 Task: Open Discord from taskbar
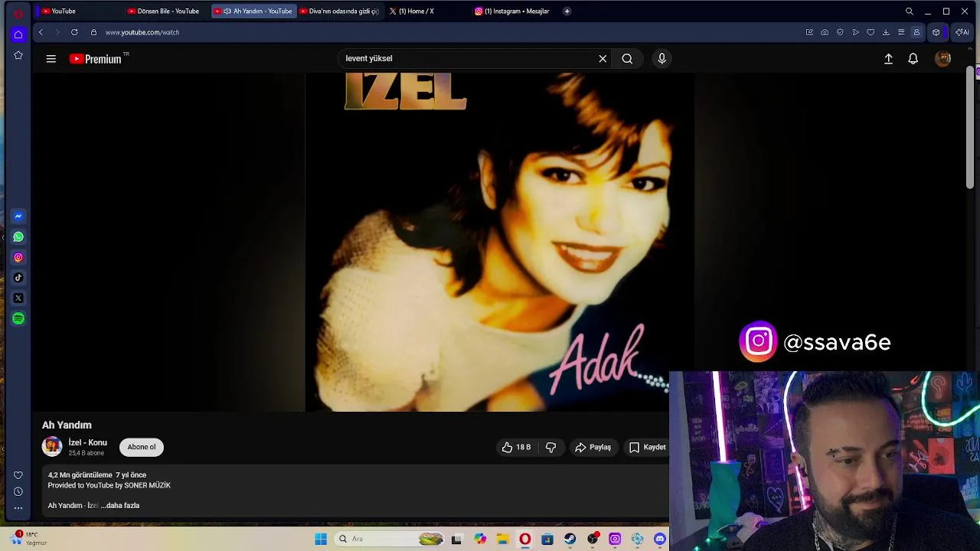[660, 539]
